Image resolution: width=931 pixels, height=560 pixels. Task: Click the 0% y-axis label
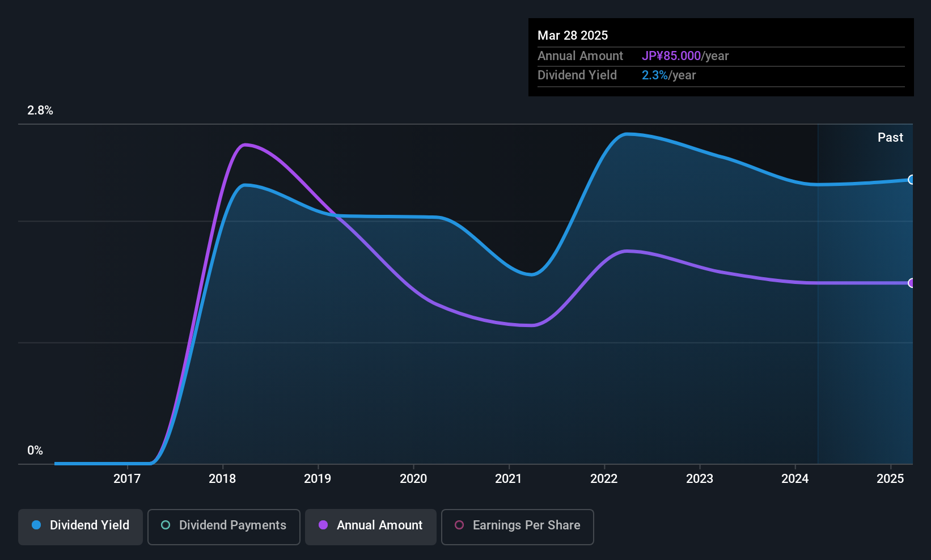click(35, 451)
